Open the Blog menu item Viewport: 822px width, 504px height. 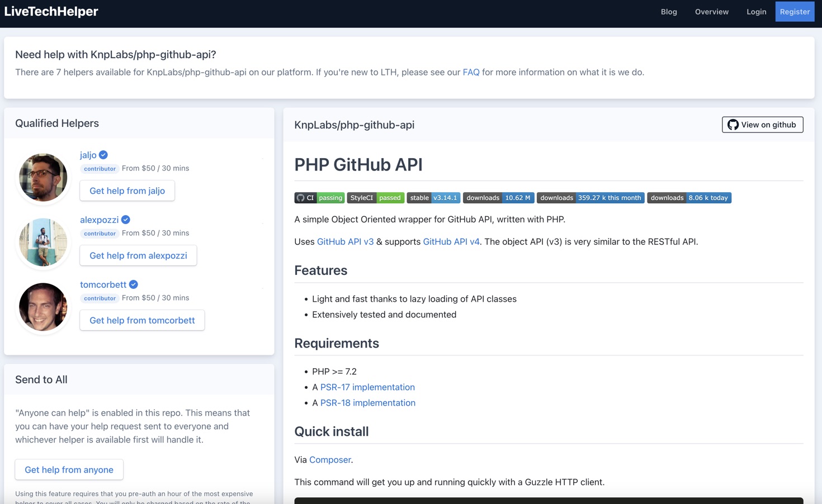click(x=669, y=12)
